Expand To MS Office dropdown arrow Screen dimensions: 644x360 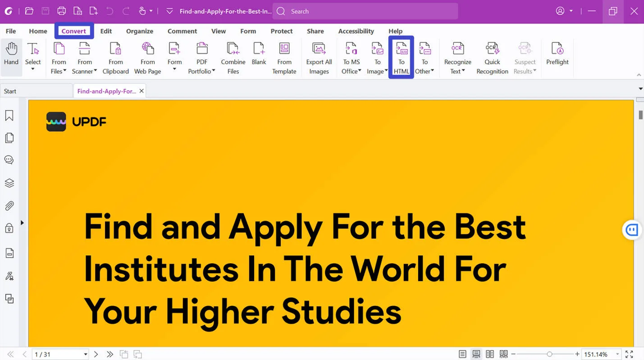[360, 71]
